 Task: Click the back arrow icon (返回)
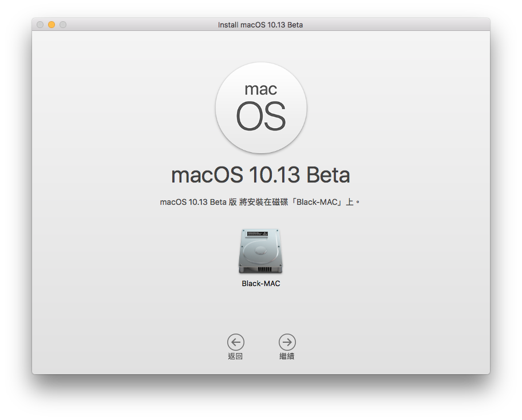pyautogui.click(x=236, y=342)
